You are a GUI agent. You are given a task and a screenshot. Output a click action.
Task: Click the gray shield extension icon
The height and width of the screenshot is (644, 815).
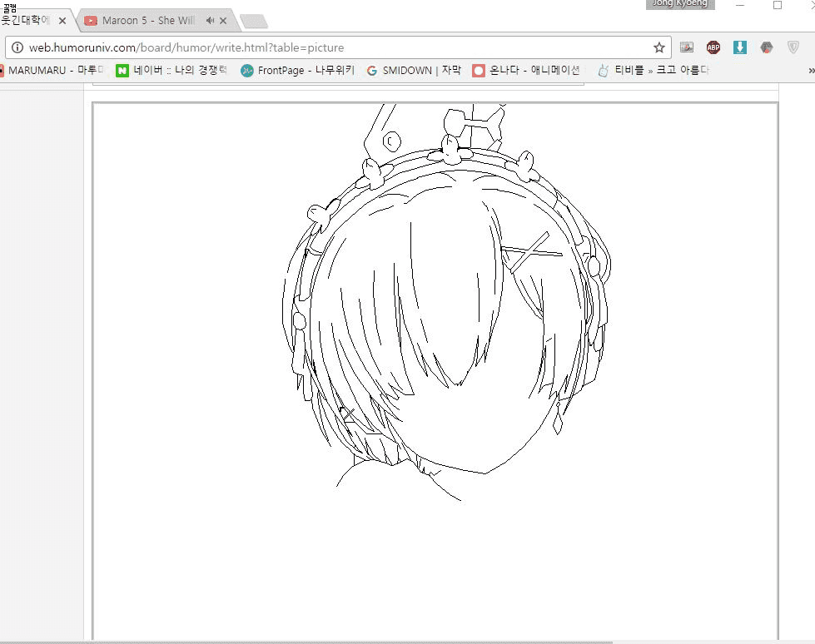point(793,47)
